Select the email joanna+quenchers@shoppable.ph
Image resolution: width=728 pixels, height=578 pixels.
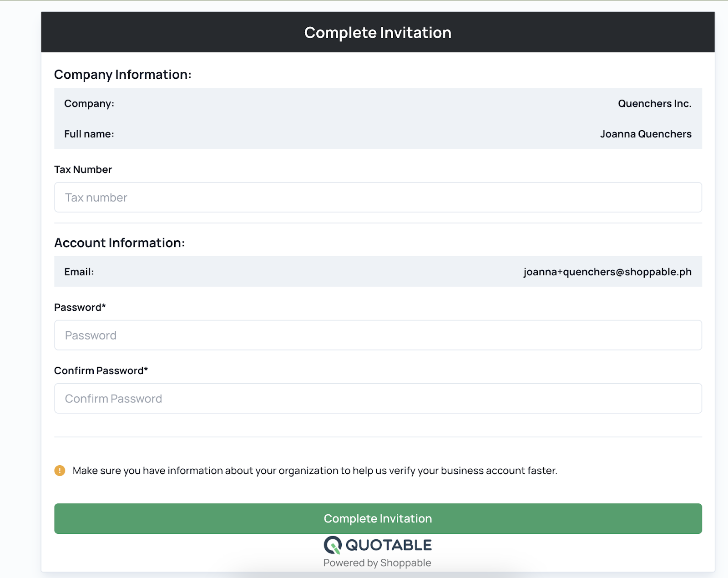pos(607,272)
